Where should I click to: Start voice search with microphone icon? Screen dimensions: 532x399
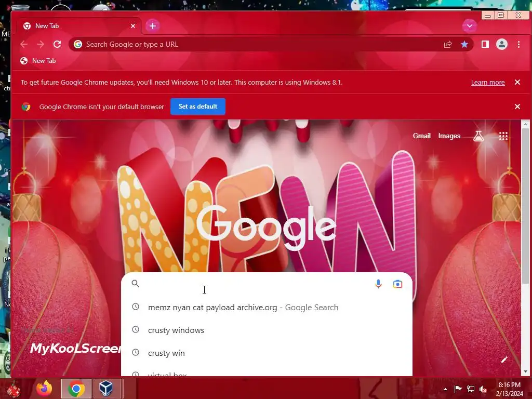(x=379, y=284)
